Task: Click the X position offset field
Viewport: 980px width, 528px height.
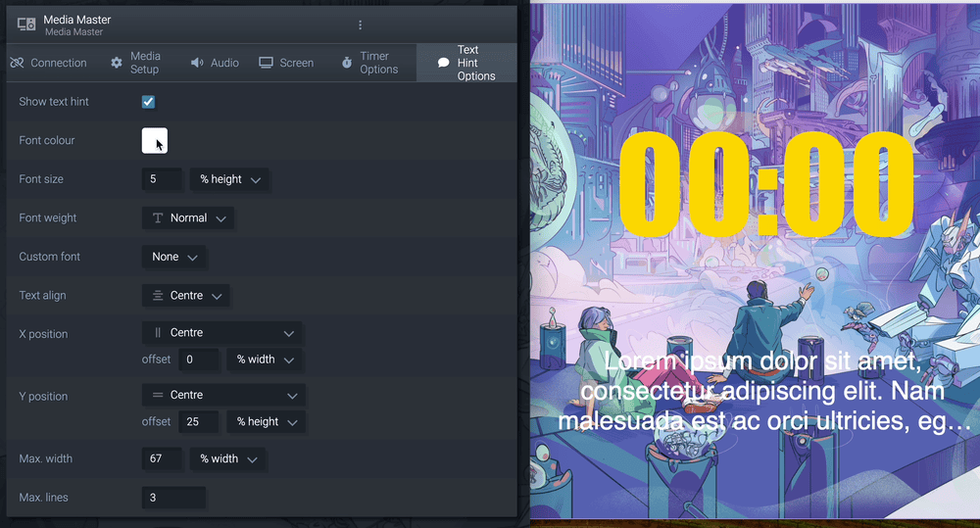Action: [199, 360]
